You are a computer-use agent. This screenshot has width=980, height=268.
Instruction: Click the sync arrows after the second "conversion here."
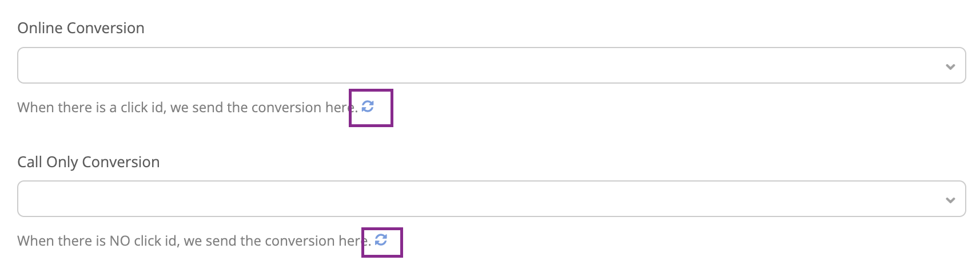point(381,239)
